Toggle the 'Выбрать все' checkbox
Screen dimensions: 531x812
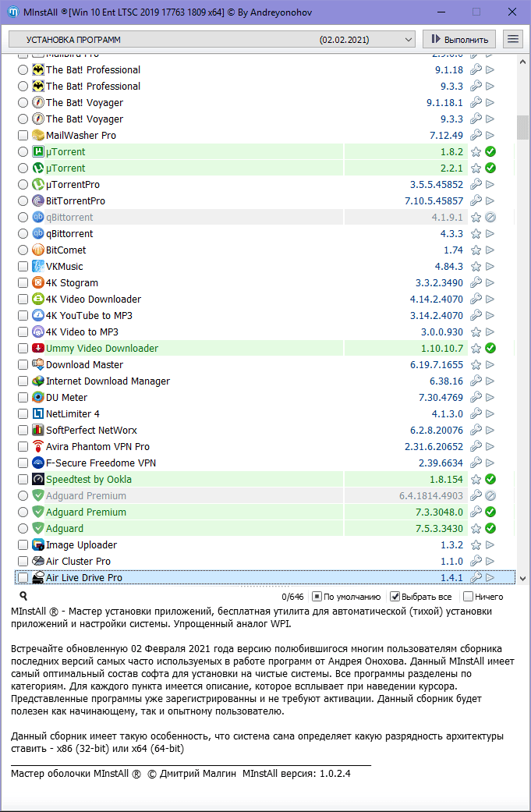pyautogui.click(x=395, y=597)
